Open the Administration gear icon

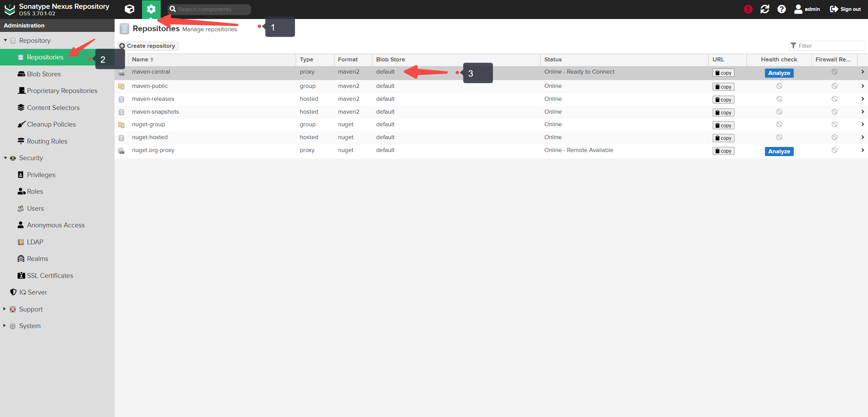pos(151,9)
